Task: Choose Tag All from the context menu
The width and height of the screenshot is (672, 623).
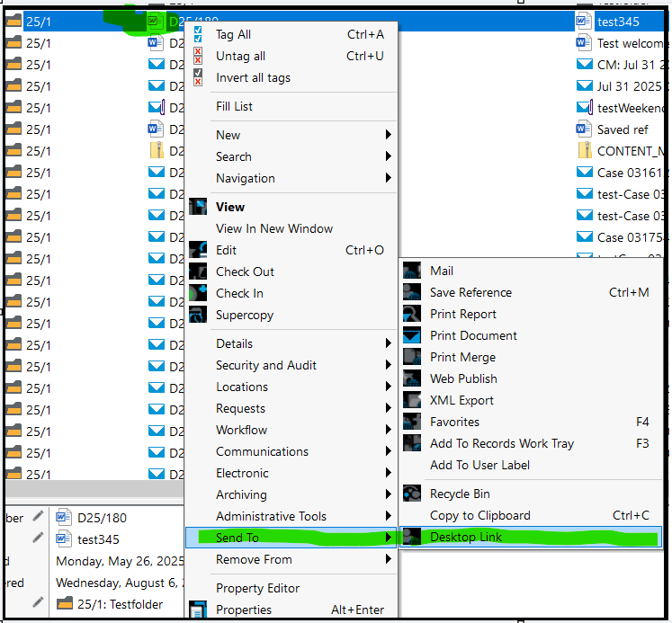Action: click(291, 34)
